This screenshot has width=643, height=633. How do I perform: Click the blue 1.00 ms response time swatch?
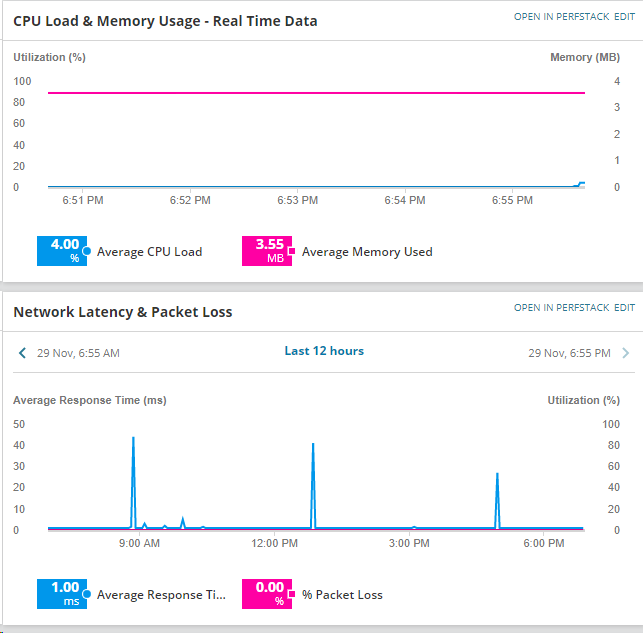click(x=62, y=594)
